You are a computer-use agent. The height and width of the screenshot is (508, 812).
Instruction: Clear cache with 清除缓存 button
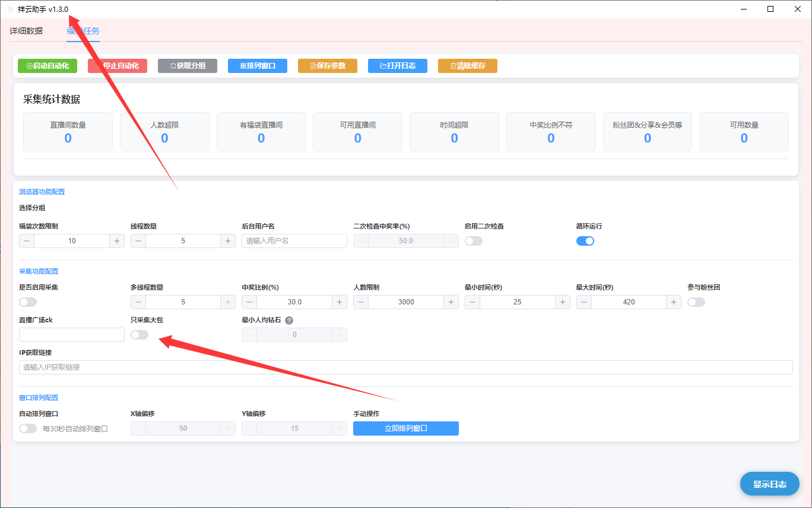tap(468, 66)
